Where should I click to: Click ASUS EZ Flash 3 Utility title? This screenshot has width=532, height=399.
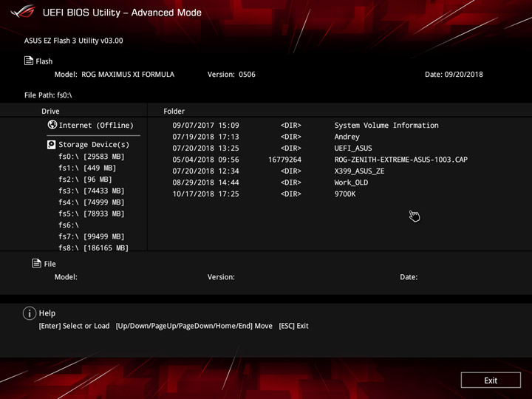click(x=74, y=41)
